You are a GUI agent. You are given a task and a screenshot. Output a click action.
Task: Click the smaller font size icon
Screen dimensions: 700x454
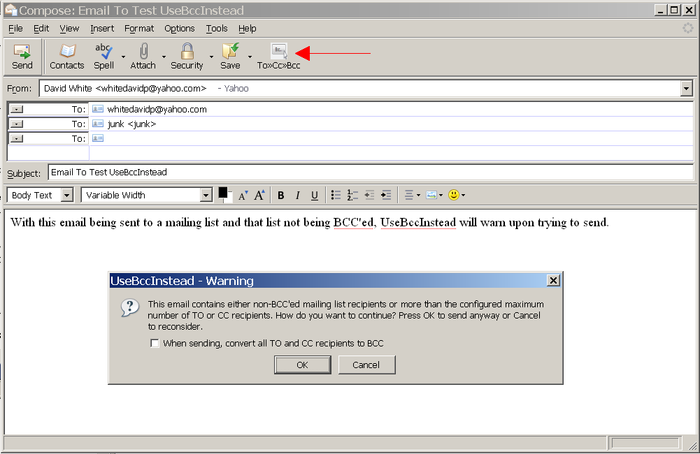pos(243,195)
